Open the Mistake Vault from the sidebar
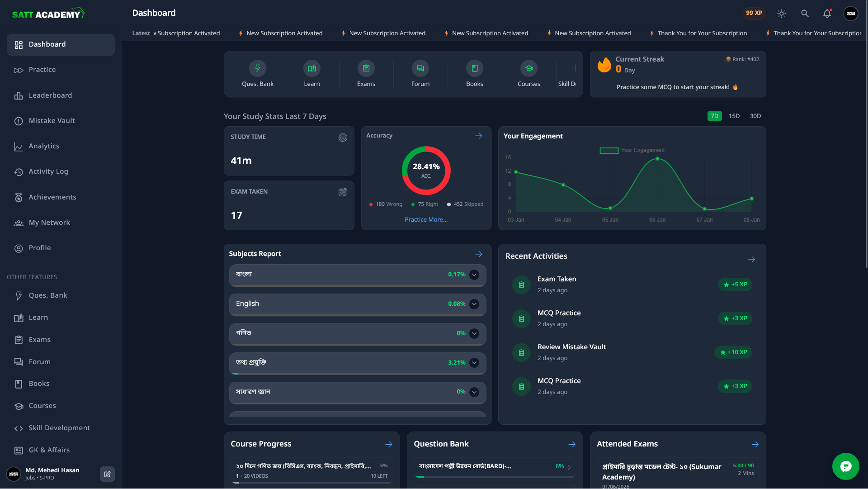The image size is (868, 489). 51,121
